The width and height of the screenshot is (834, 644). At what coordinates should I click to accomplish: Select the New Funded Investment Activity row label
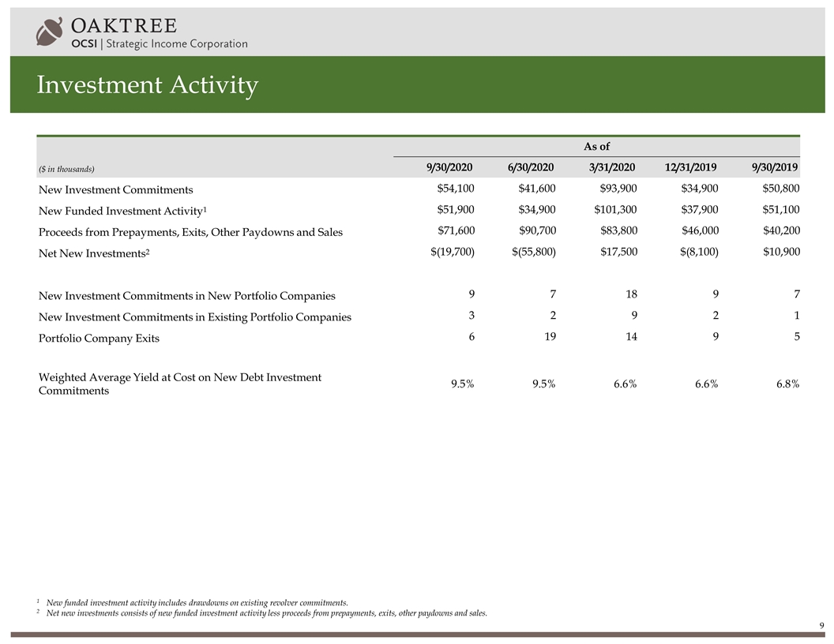tap(122, 211)
